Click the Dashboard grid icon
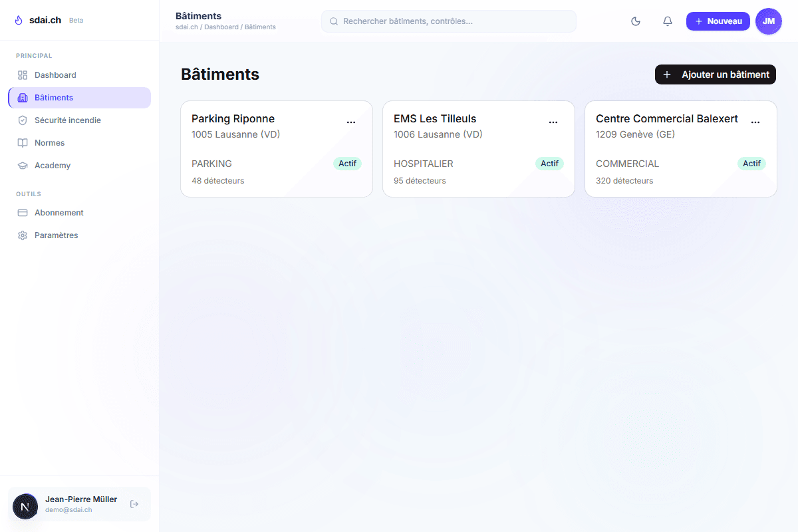798x532 pixels. click(23, 74)
